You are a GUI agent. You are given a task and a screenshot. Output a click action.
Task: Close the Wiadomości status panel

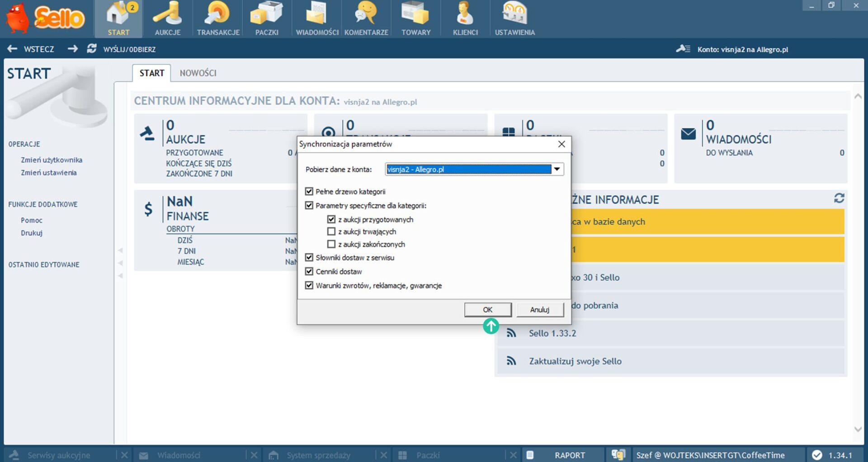click(254, 455)
